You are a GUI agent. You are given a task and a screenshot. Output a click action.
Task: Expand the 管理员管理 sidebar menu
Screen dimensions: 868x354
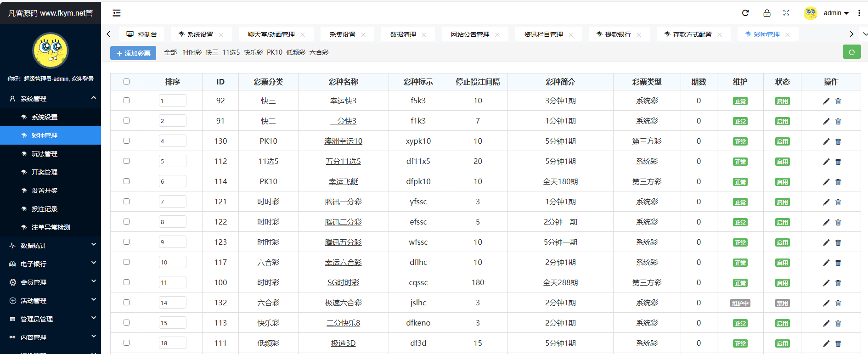(51, 319)
